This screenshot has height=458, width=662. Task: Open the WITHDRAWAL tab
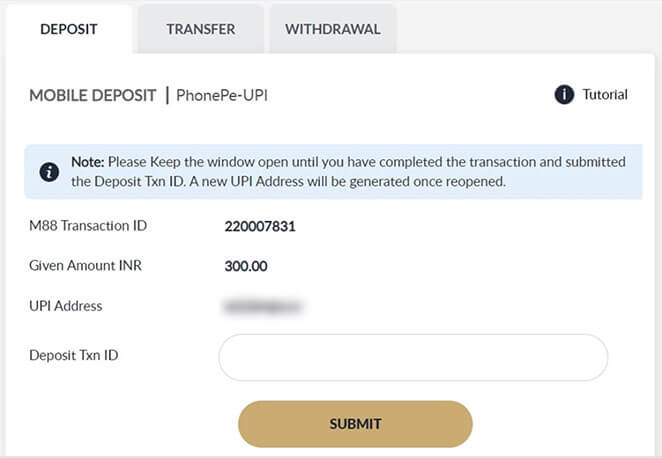333,29
